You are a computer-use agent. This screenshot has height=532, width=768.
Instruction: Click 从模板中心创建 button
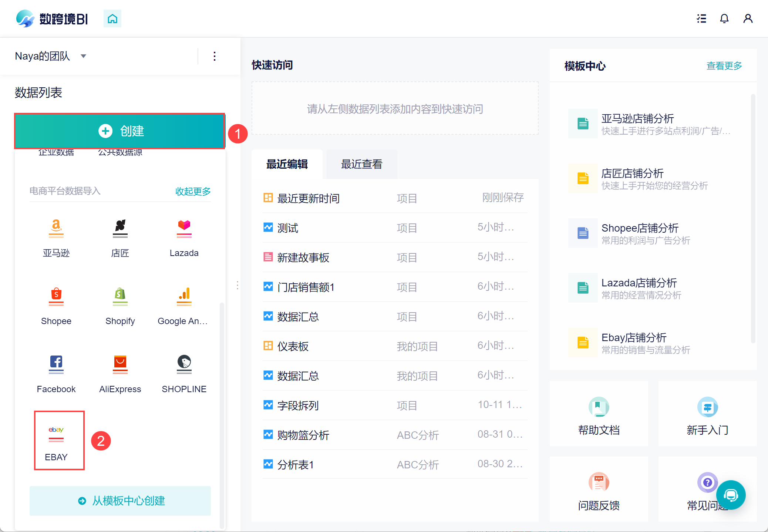pyautogui.click(x=120, y=501)
